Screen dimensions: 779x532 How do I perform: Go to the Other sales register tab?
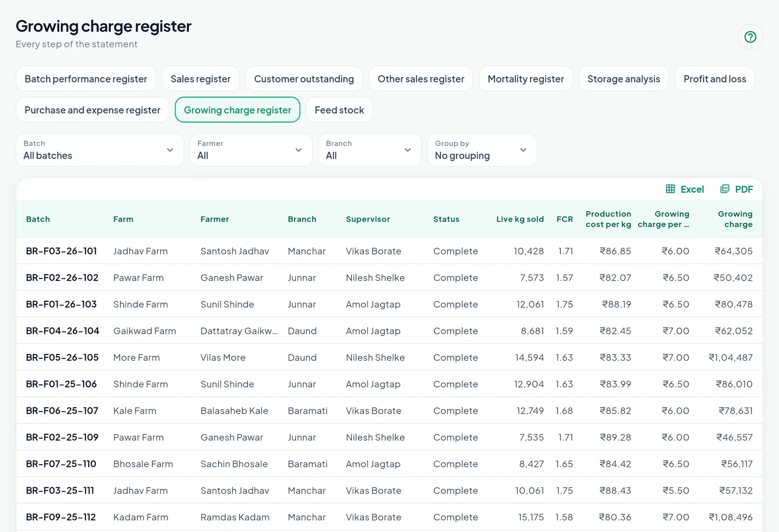click(421, 79)
